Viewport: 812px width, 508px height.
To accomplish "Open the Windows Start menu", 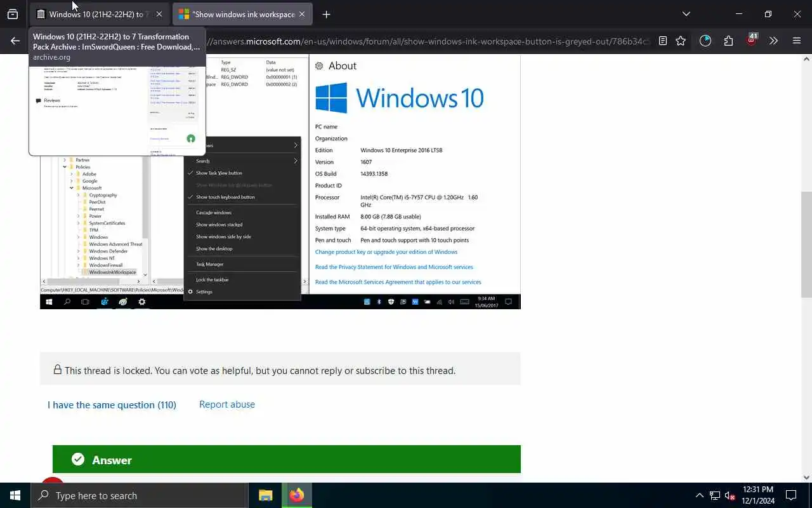I will tap(15, 495).
